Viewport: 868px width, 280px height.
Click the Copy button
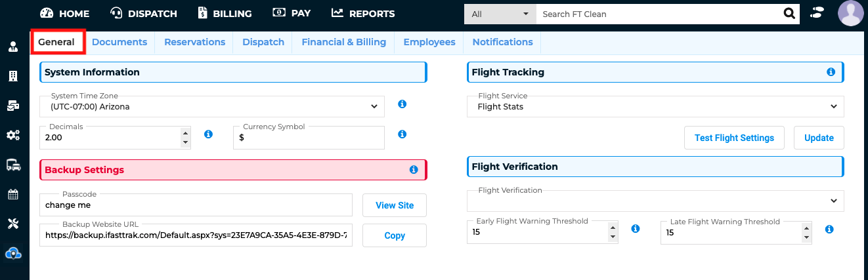[x=395, y=235]
